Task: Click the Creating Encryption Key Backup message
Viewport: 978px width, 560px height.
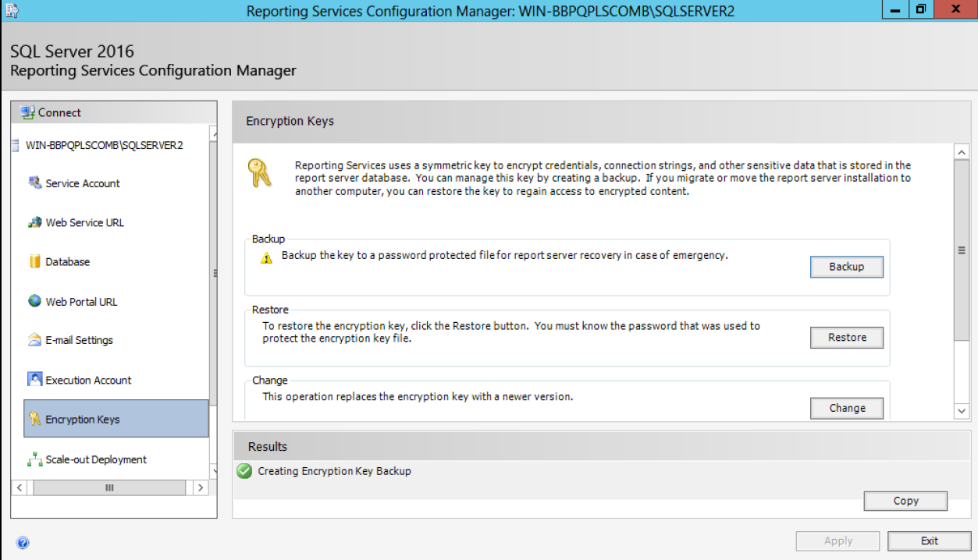Action: (x=334, y=471)
